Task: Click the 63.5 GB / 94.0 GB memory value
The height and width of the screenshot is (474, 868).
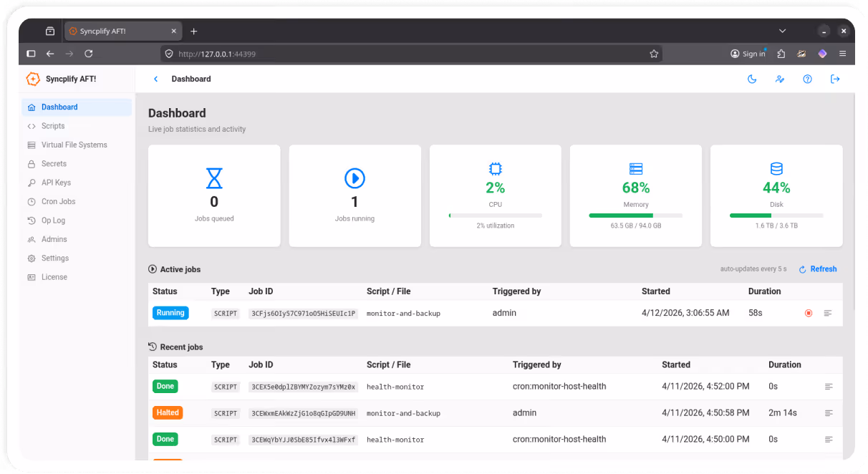Action: coord(636,226)
